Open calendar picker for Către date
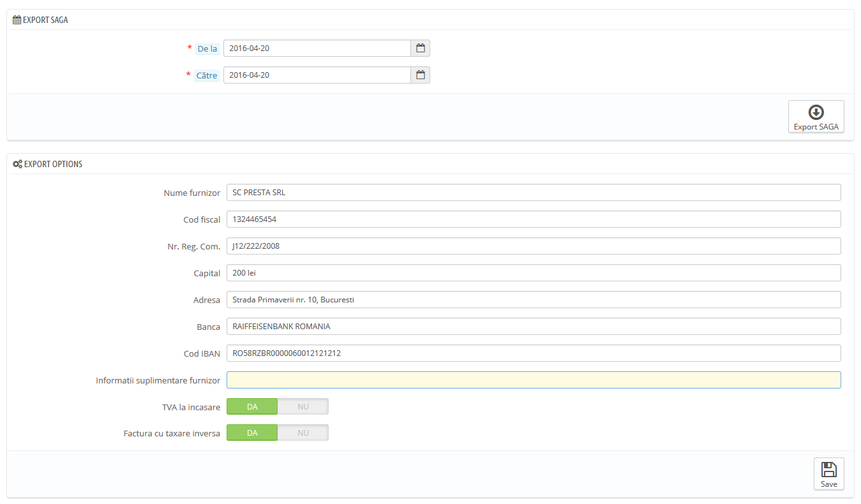The image size is (861, 504). 421,75
